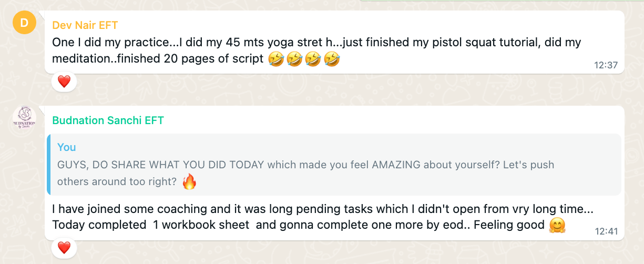Click the 12:41 timestamp

click(x=606, y=231)
